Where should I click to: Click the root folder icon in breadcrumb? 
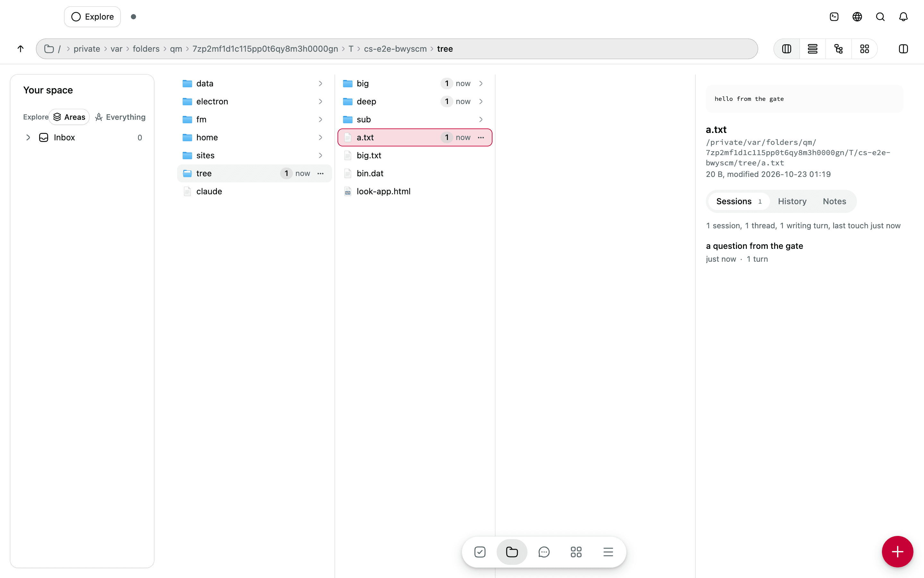(49, 48)
